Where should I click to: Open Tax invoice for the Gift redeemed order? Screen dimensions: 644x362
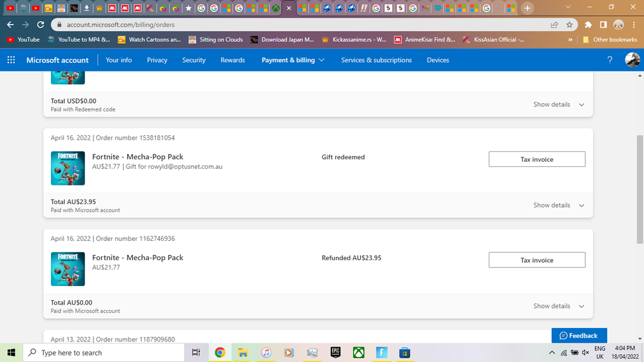click(537, 159)
